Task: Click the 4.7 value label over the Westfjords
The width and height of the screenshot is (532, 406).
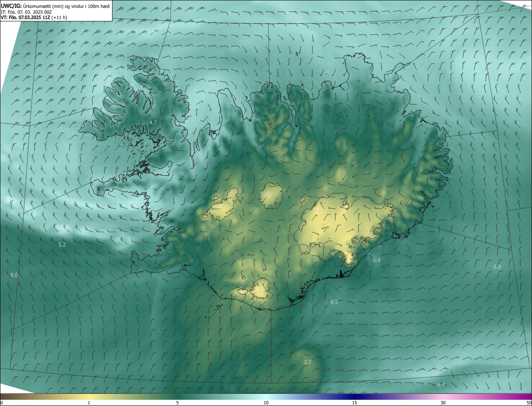Action: (x=153, y=122)
